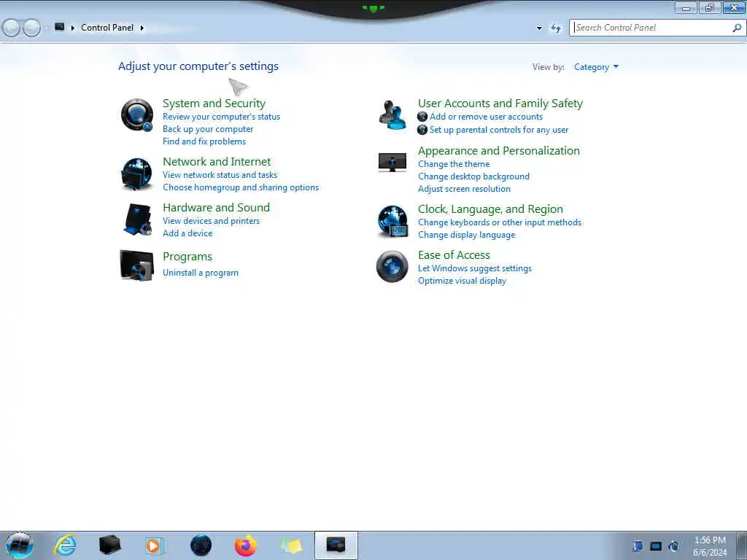Expand arrow before Control Panel breadcrumb
The height and width of the screenshot is (560, 747).
72,28
